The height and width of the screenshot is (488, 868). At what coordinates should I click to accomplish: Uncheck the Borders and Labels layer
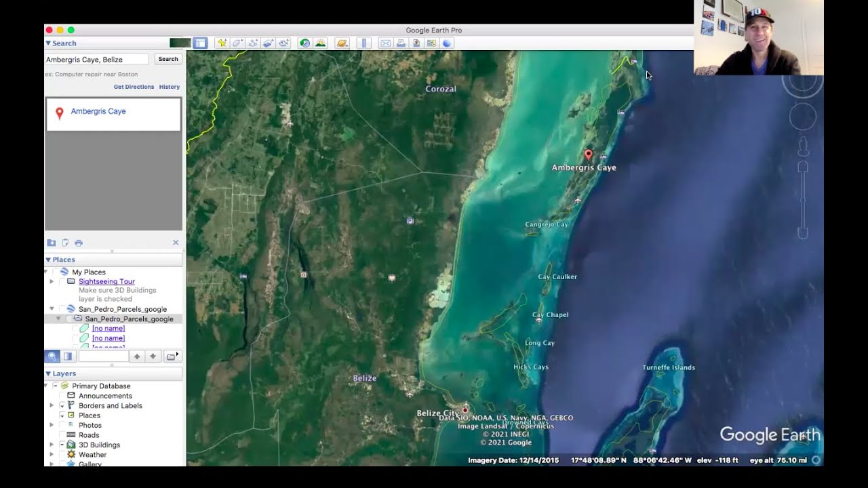(x=62, y=405)
